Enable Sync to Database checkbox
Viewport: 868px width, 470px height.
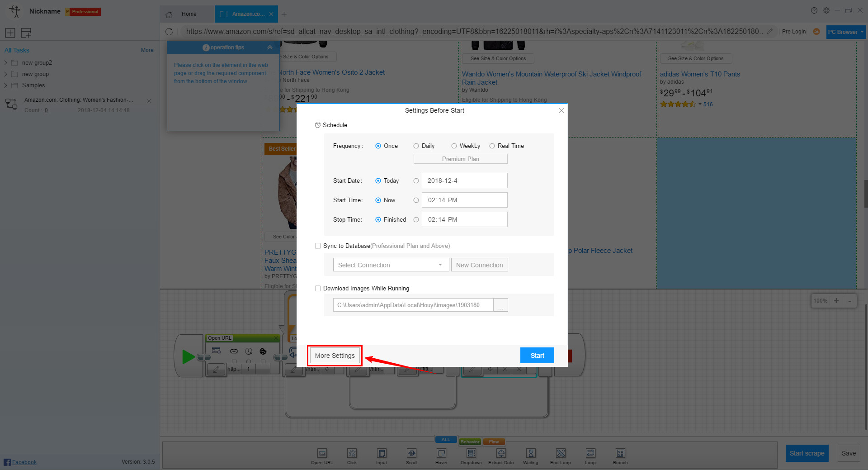click(x=318, y=246)
